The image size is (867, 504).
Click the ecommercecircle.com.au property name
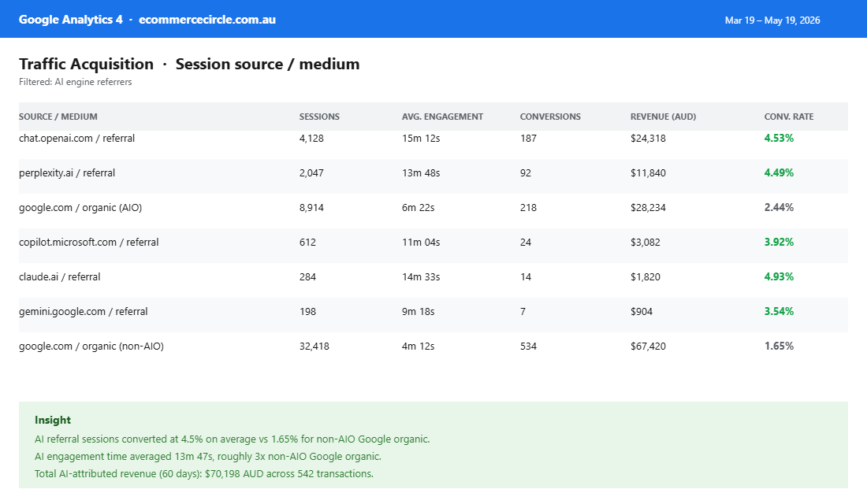(207, 20)
